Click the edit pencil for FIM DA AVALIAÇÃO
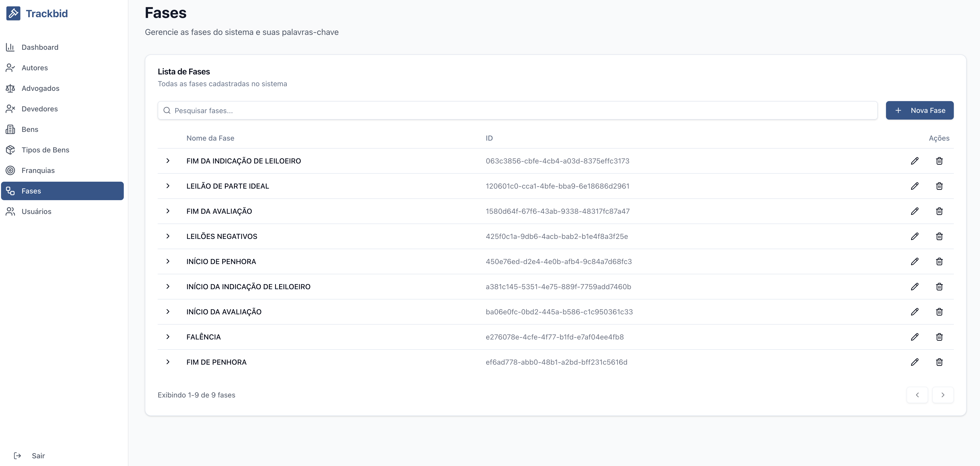 [x=915, y=211]
